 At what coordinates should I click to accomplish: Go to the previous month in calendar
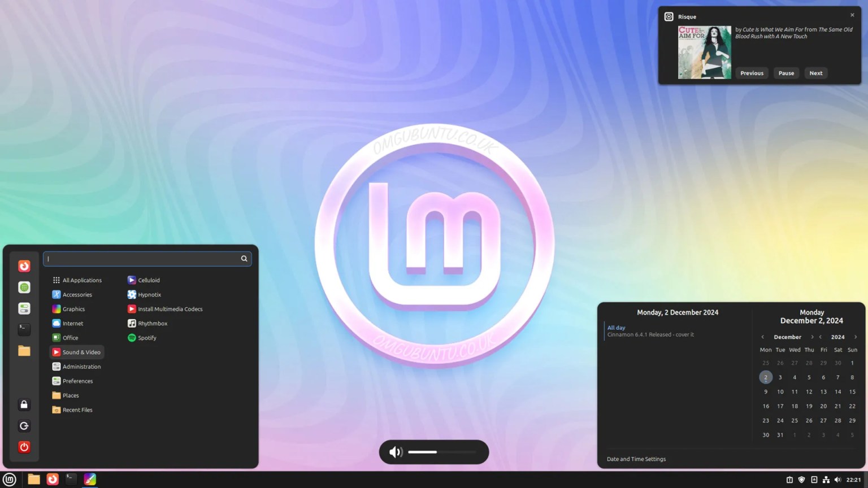point(762,337)
